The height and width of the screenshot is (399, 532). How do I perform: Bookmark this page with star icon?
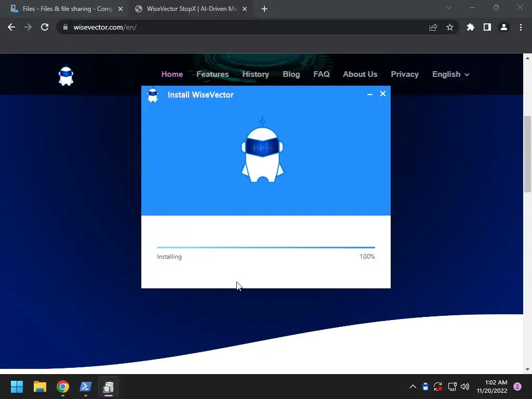click(449, 27)
